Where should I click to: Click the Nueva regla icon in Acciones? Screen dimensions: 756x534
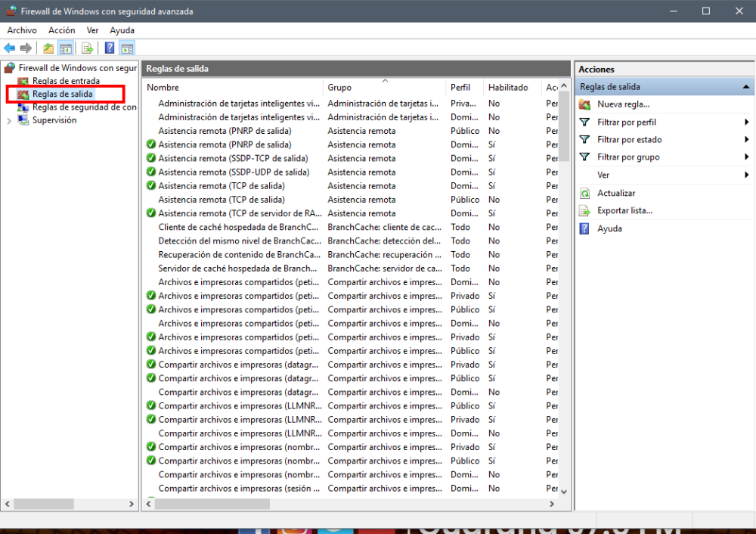pyautogui.click(x=584, y=104)
